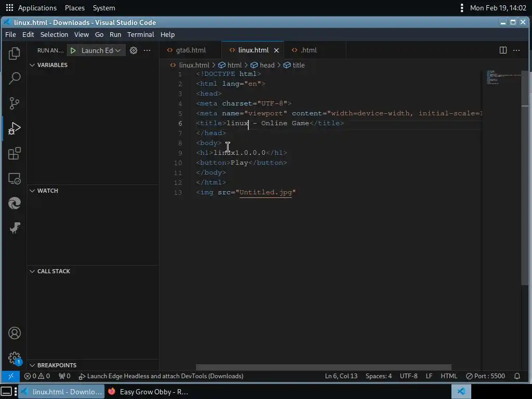Click the dinosaur icon in activity bar
532x399 pixels.
(x=14, y=228)
